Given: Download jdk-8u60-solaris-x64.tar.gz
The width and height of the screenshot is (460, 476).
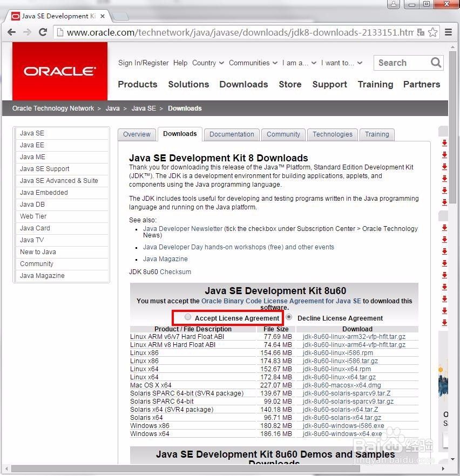Looking at the screenshot, I should 342,417.
